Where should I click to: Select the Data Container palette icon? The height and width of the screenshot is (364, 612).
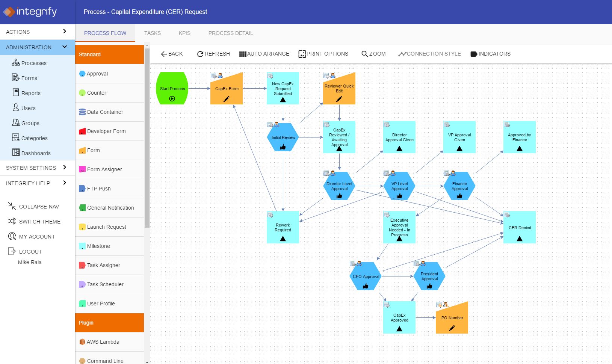point(82,112)
